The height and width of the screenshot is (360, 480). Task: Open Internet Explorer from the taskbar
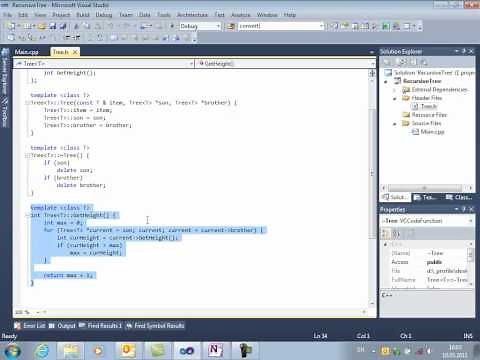click(x=41, y=351)
